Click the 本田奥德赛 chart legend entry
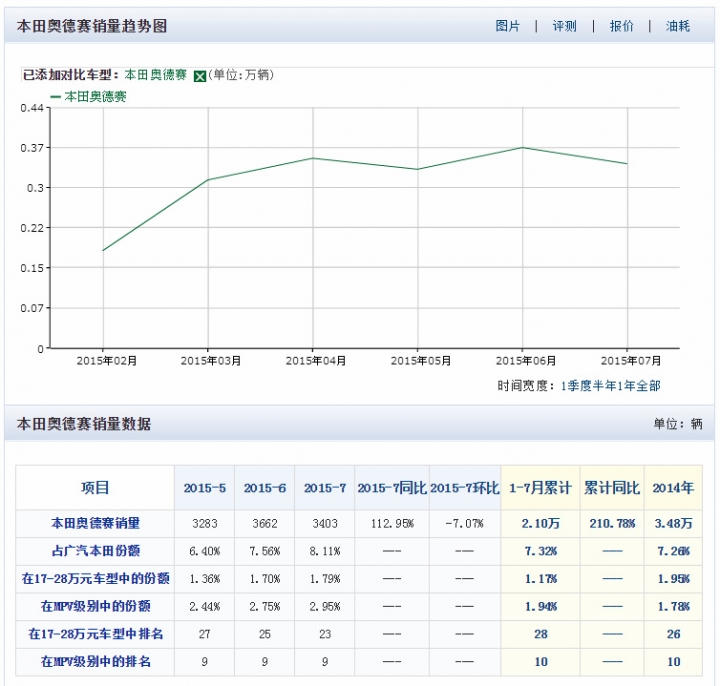Viewport: 720px width, 686px height. 89,96
